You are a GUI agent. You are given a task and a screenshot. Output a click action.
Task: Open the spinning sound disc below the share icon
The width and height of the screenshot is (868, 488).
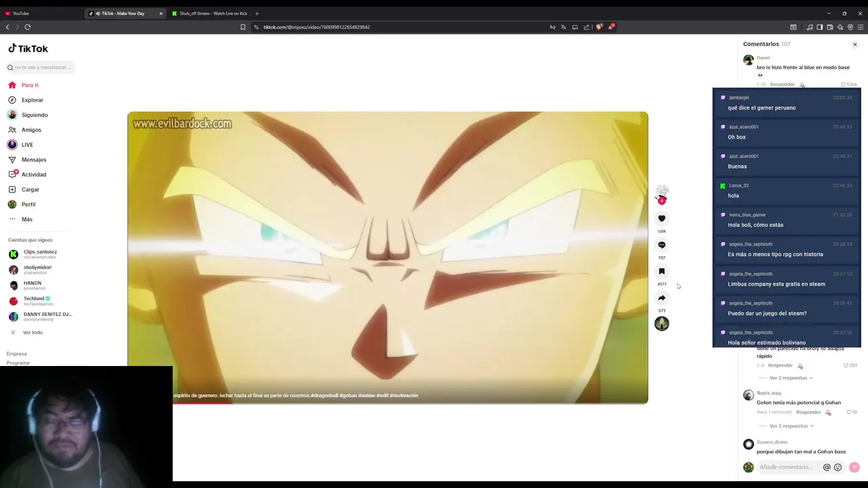click(662, 324)
